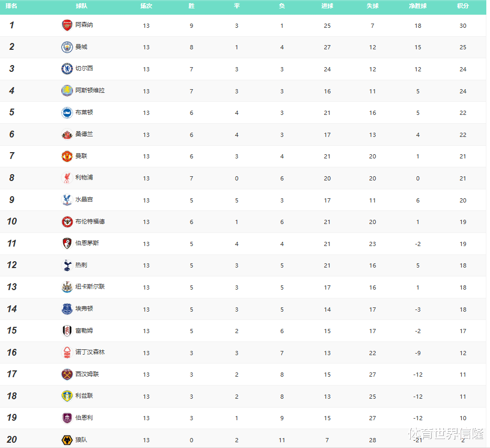Click the 埃弗顿 team name link
The height and width of the screenshot is (448, 490).
tap(84, 308)
